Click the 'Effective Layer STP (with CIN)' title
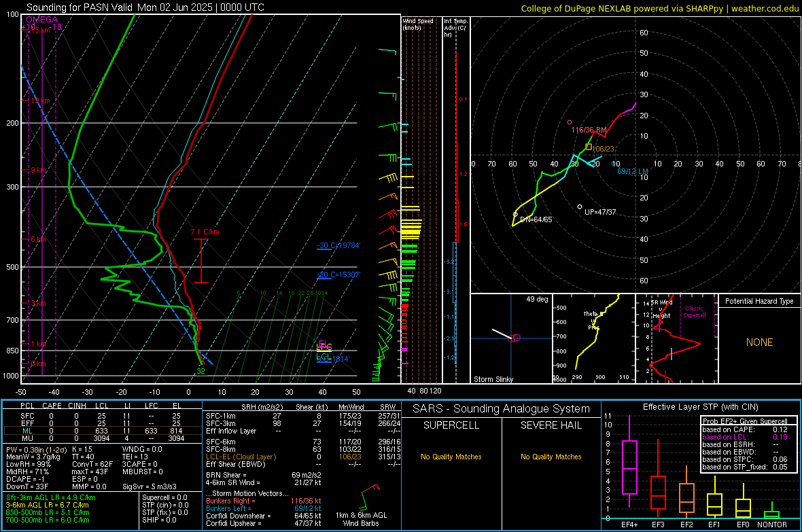This screenshot has width=802, height=532. click(x=700, y=407)
